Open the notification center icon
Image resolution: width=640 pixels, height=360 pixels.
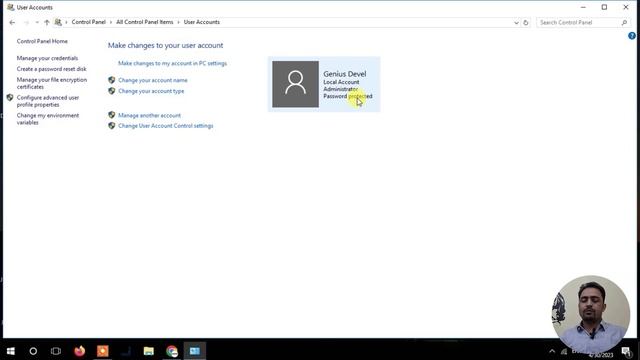pos(627,351)
